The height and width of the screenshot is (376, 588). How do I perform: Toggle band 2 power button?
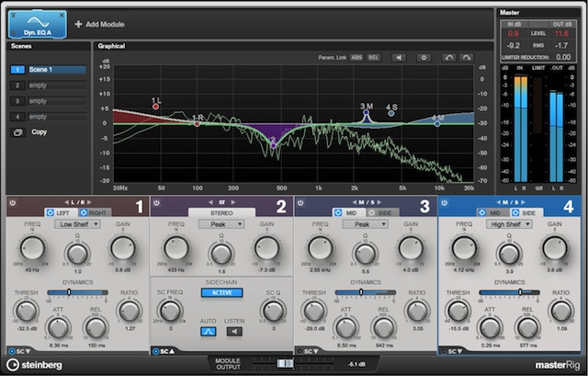click(x=156, y=203)
